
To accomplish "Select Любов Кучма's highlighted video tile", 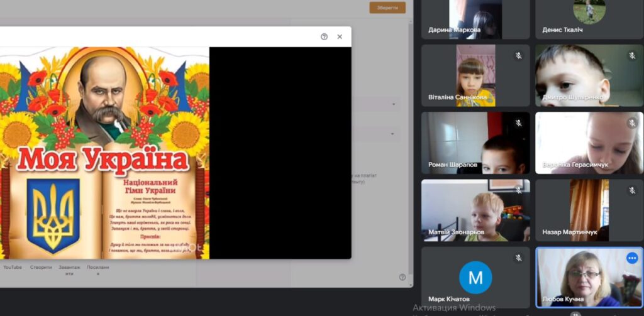I will click(x=589, y=278).
